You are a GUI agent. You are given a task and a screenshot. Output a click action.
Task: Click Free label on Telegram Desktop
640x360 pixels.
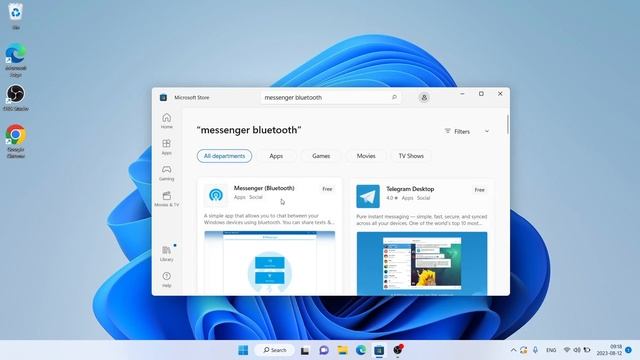pos(480,190)
